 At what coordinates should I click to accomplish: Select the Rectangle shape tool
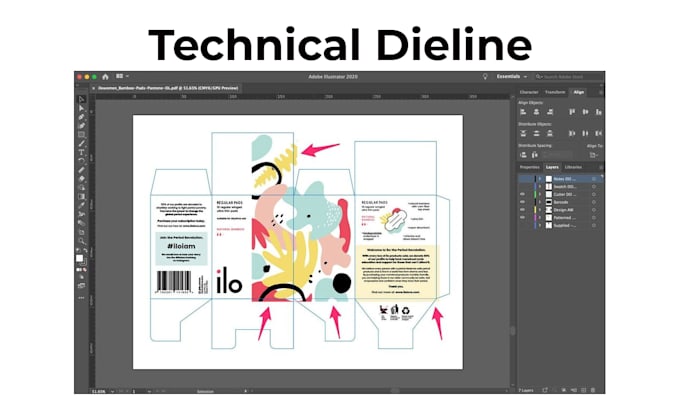81,135
